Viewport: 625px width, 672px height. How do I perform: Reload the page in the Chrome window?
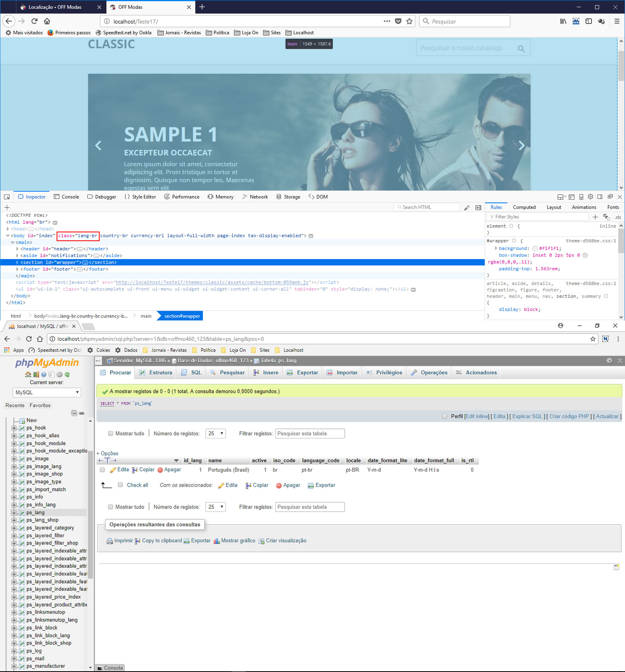(29, 339)
